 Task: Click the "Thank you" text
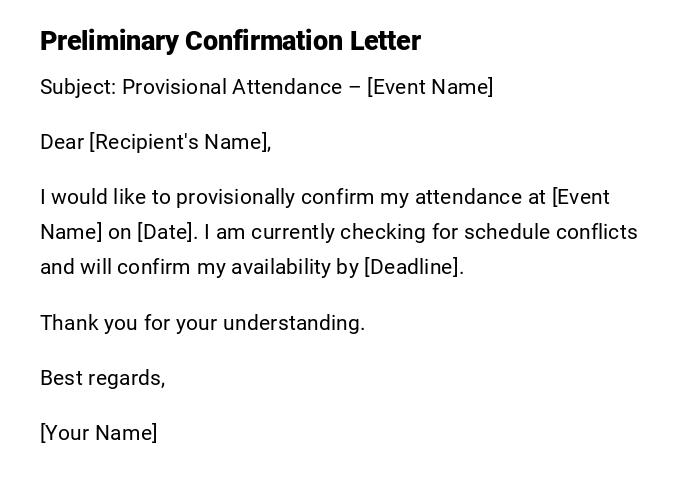point(79,323)
